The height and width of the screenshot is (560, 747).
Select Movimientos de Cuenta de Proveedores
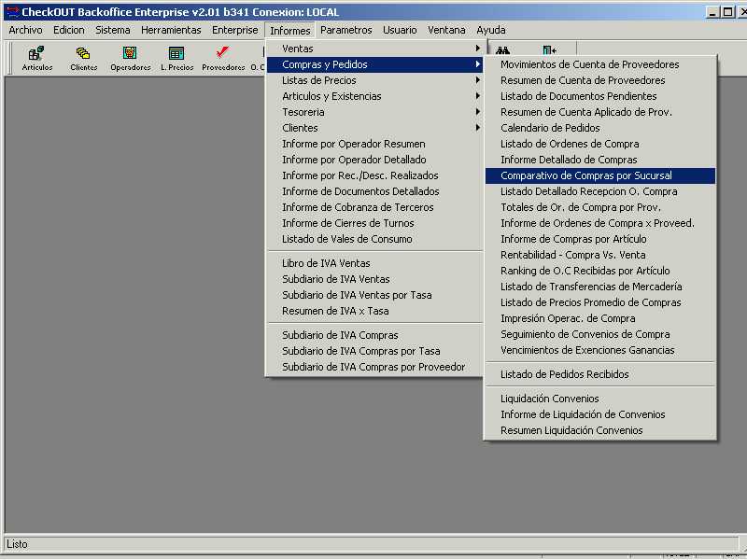pyautogui.click(x=600, y=64)
